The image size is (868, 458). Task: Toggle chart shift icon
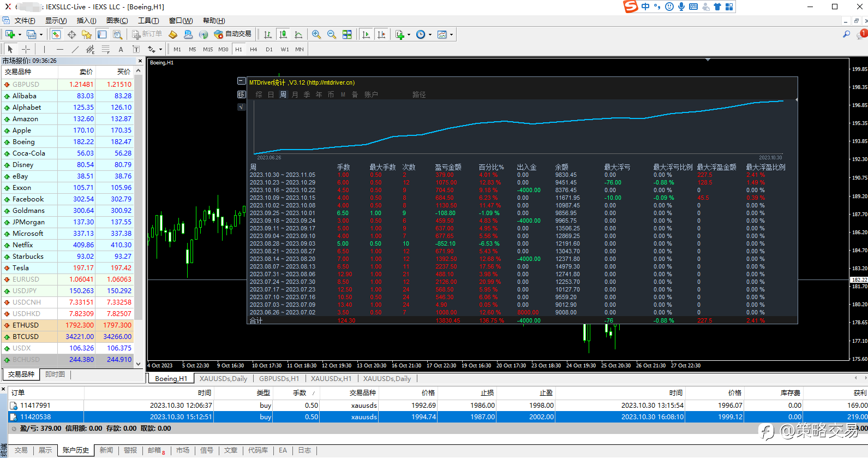click(381, 34)
